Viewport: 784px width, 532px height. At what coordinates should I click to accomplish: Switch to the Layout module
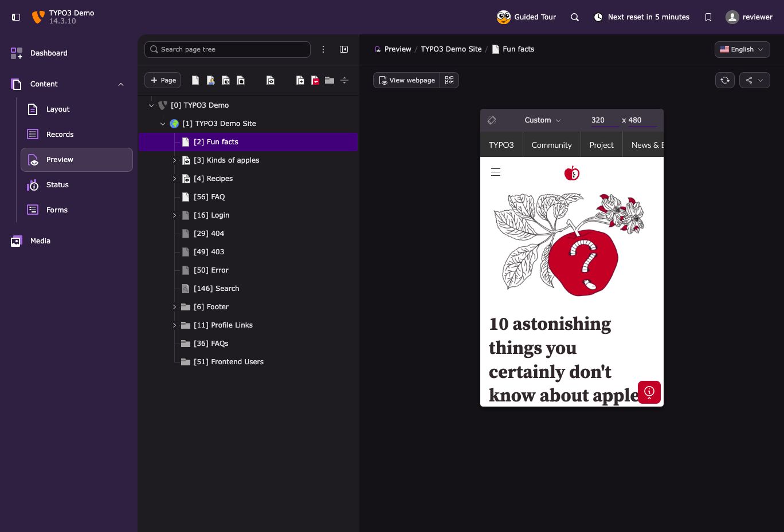pyautogui.click(x=77, y=109)
